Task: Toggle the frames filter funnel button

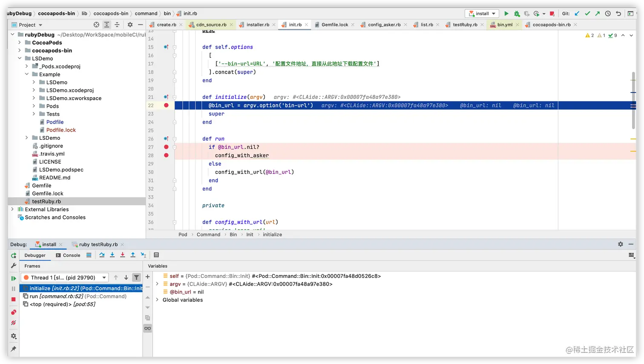Action: point(136,277)
